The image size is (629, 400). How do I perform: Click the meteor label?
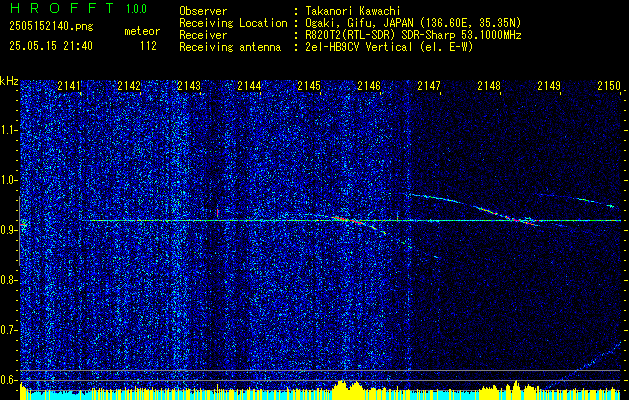(x=142, y=31)
